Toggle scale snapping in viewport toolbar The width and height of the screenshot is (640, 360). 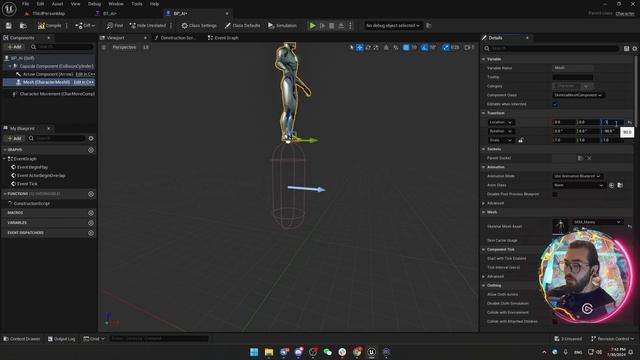pos(446,47)
